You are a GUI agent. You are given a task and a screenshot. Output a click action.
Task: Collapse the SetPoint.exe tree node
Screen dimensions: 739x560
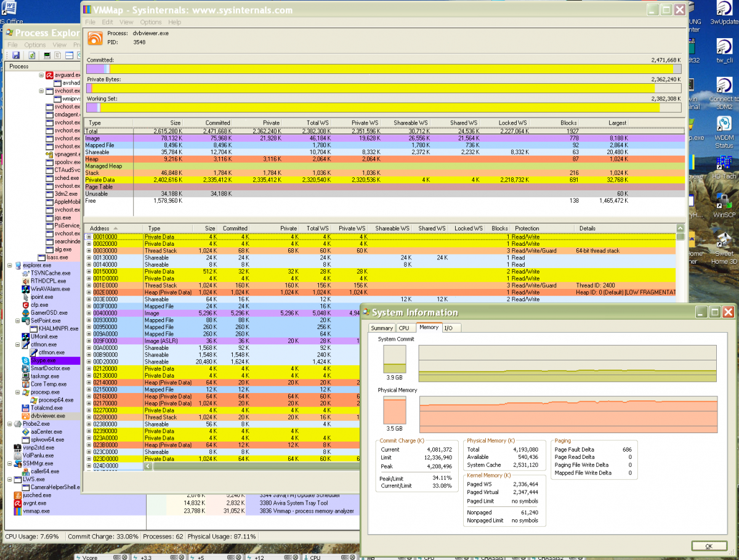tap(18, 321)
